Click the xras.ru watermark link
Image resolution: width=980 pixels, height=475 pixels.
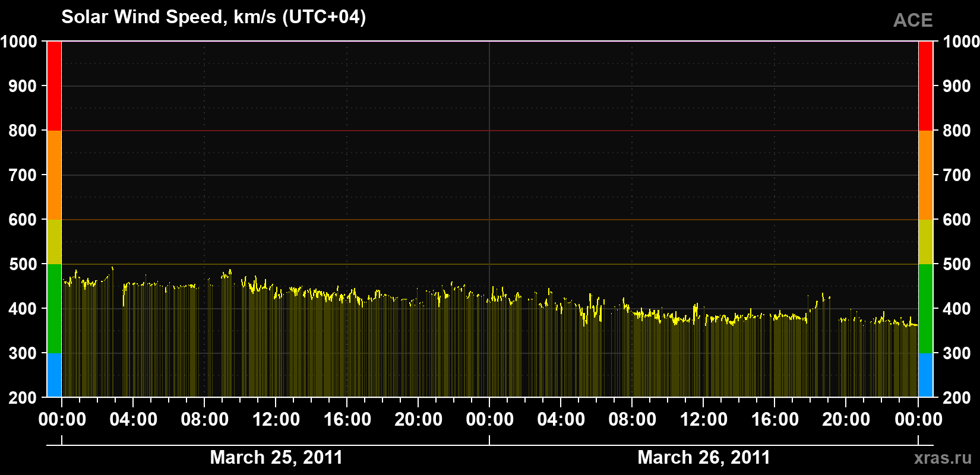(x=943, y=458)
